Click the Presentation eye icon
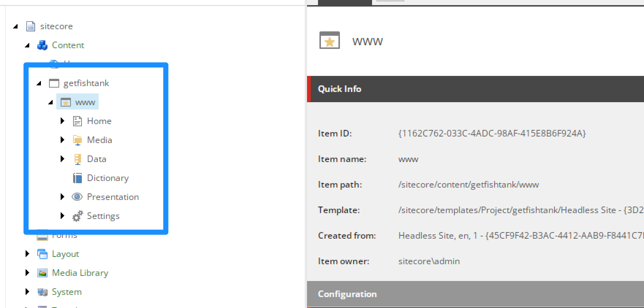 [x=77, y=197]
